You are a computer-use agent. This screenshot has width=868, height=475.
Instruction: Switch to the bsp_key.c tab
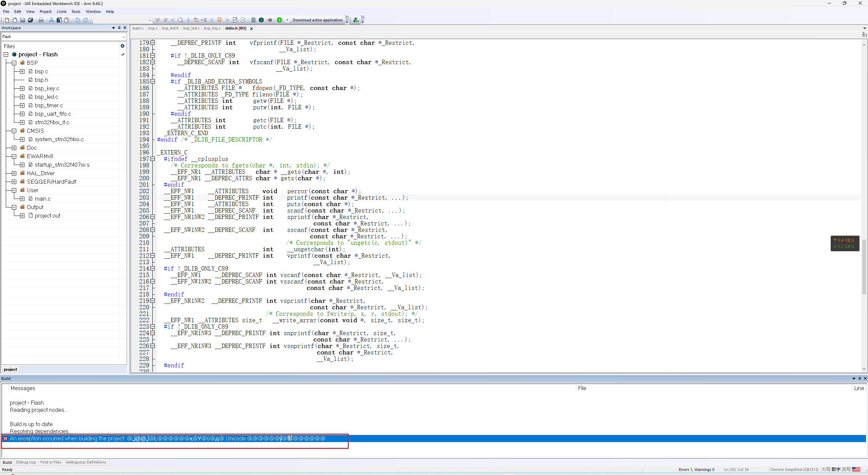tap(212, 28)
